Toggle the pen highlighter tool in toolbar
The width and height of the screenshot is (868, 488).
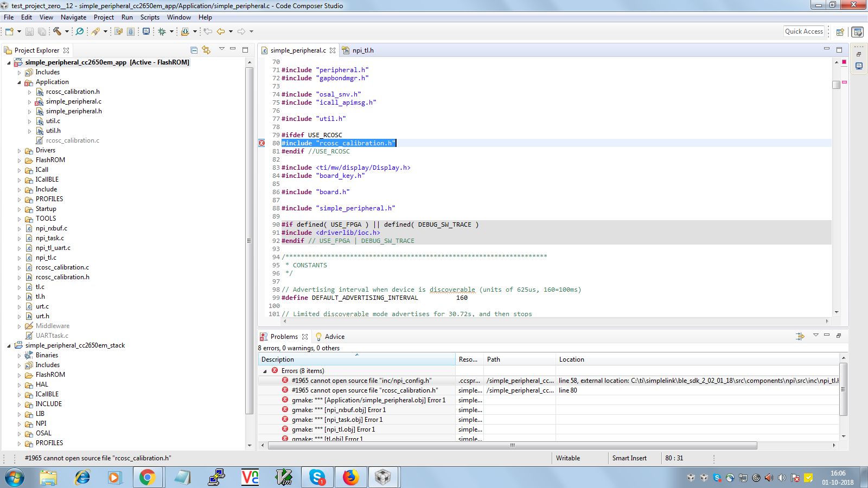coord(95,31)
